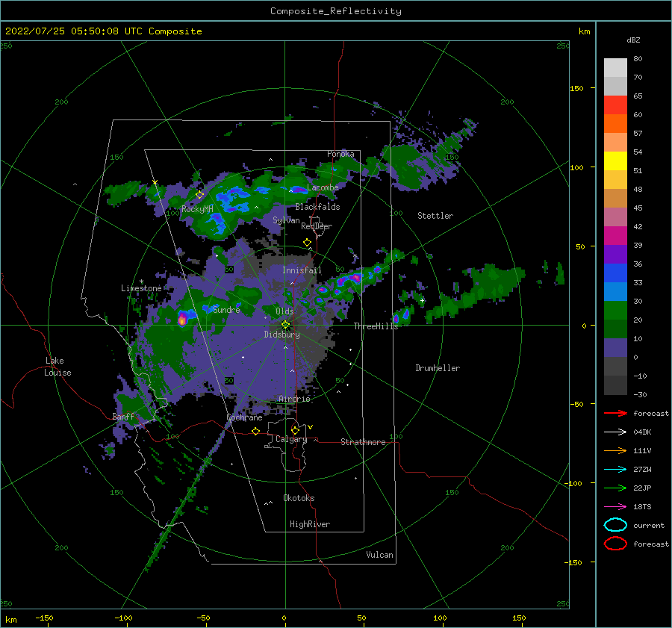Select the magenta 18TS arrow legend icon
This screenshot has width=672, height=628.
[615, 507]
